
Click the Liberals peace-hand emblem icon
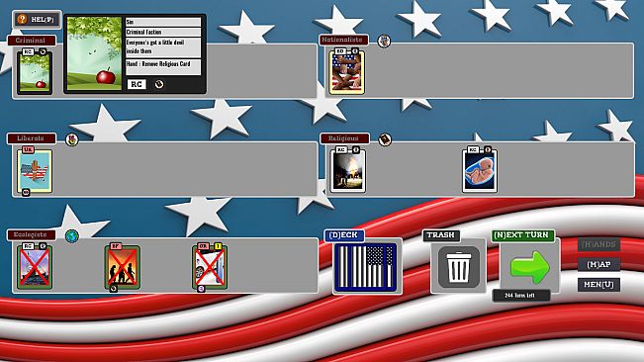(72, 139)
